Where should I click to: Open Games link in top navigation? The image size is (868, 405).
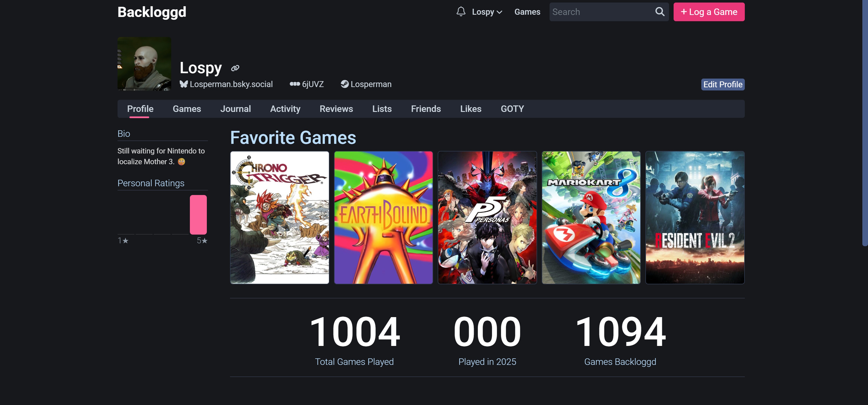(x=527, y=12)
